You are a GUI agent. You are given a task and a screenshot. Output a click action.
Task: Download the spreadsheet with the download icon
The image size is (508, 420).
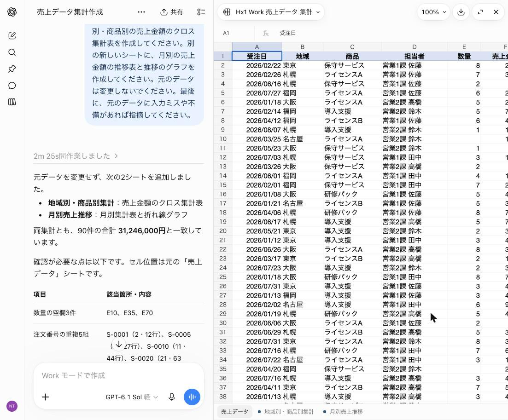tap(461, 12)
